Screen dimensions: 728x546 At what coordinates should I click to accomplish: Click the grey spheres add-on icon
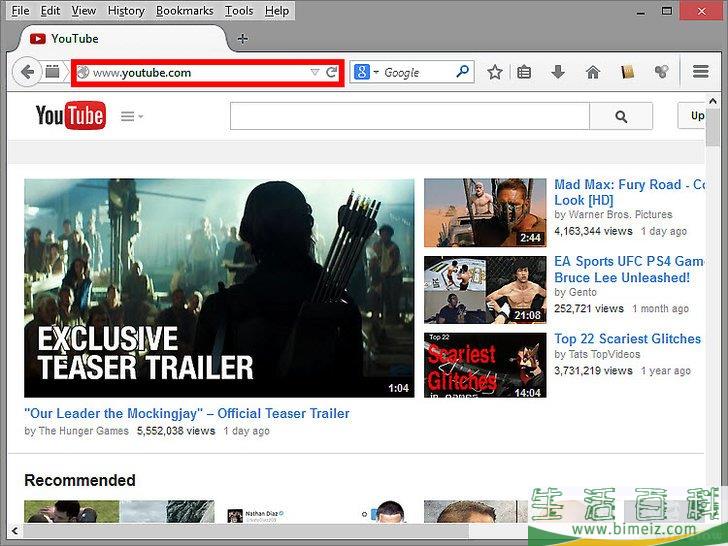[x=662, y=72]
